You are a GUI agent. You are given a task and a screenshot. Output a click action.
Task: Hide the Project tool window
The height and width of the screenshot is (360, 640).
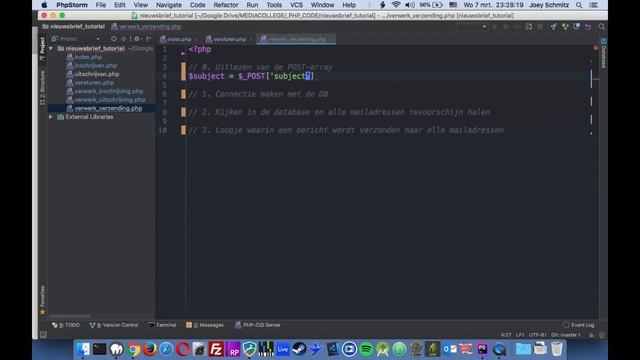click(x=149, y=39)
